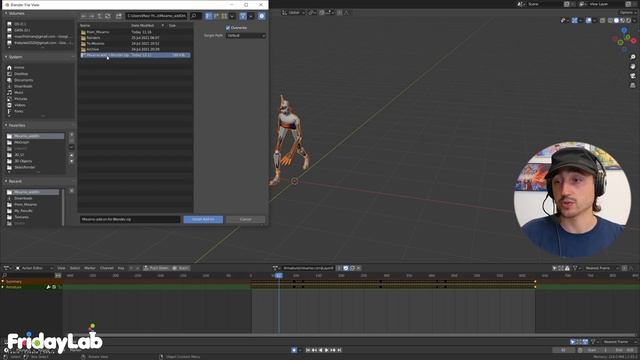Open the file browser settings gear
Screen dimensions: 640x360
click(262, 16)
